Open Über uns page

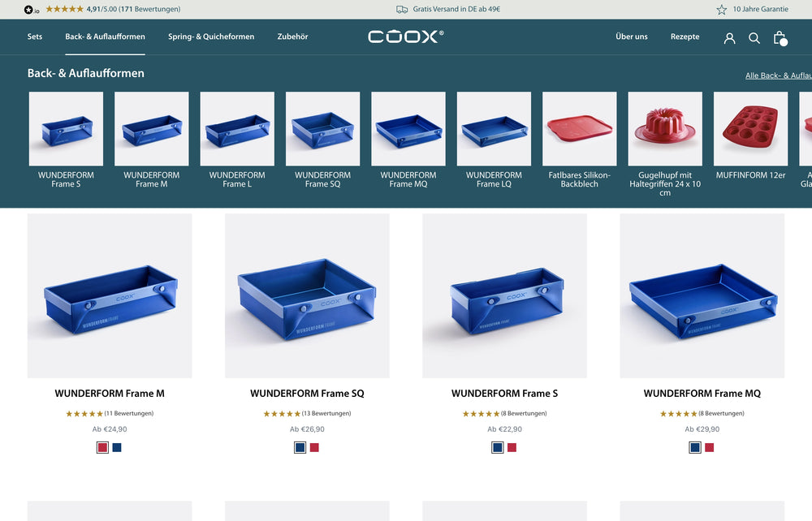pos(631,37)
